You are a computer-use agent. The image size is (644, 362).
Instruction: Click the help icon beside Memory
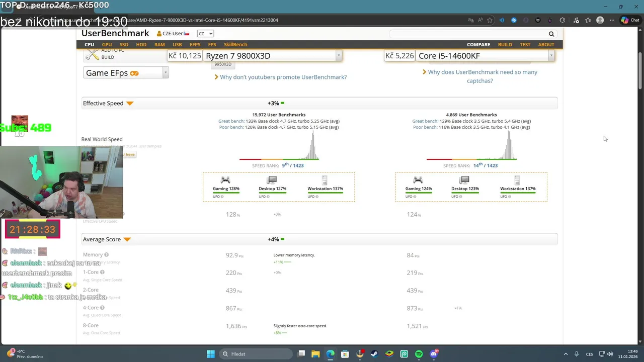click(106, 255)
